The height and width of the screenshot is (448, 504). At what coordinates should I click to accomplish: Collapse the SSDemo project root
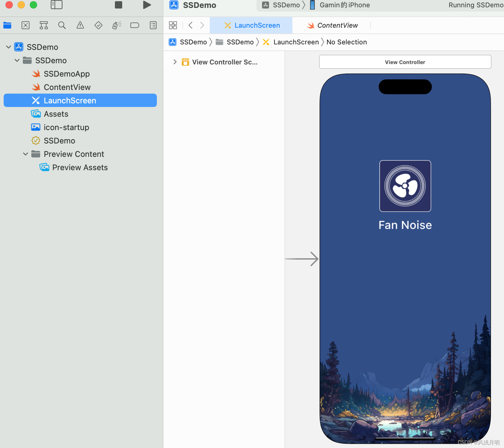point(8,47)
